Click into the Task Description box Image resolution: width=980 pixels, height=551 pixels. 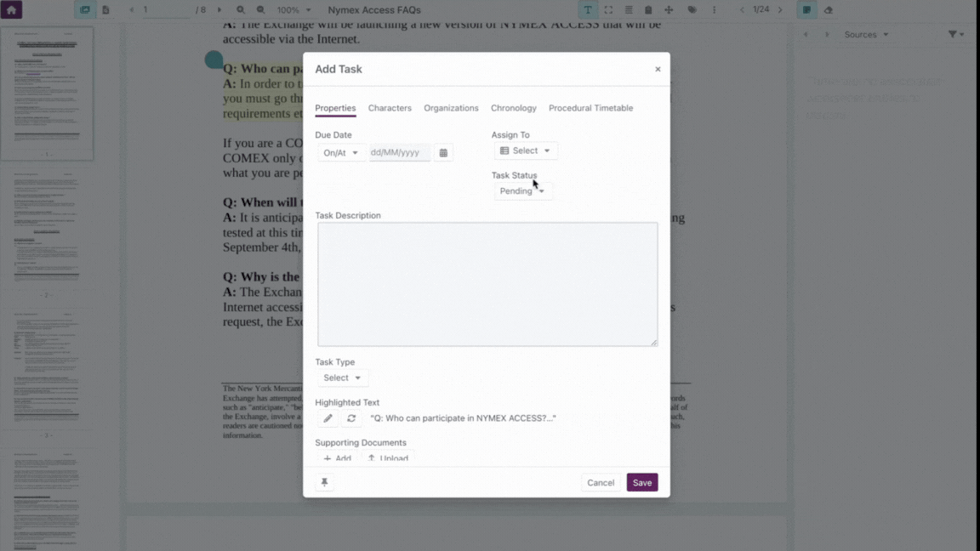pos(487,284)
